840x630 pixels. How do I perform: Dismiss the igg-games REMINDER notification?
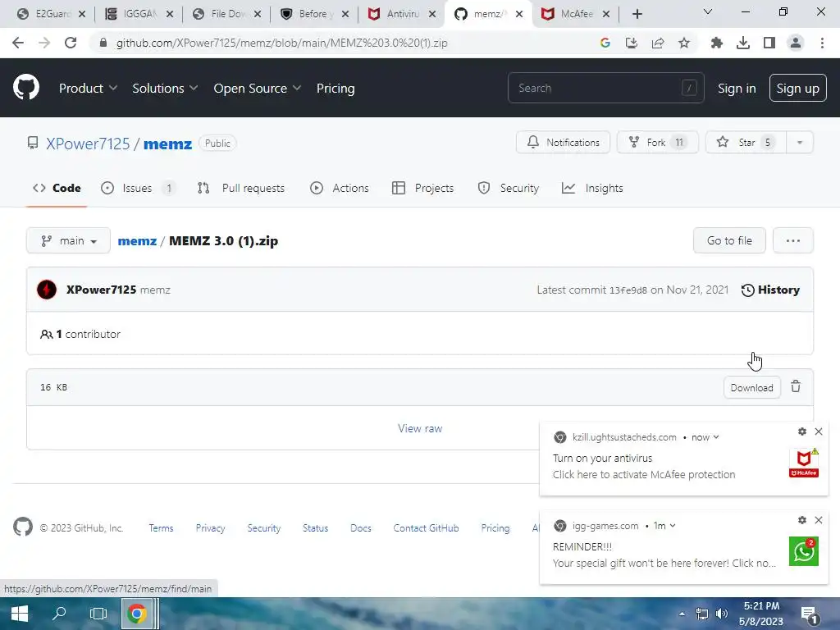click(819, 519)
